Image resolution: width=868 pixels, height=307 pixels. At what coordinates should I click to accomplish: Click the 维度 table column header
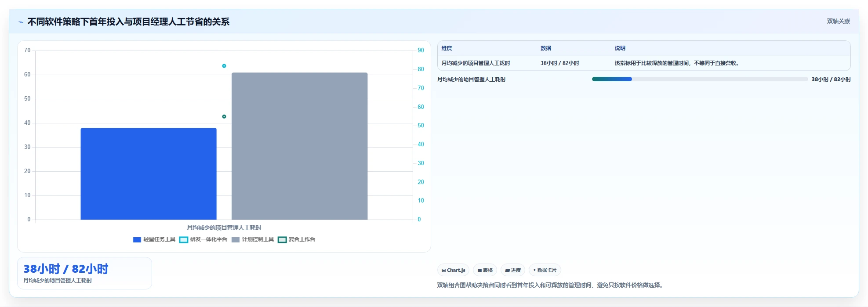pos(447,48)
